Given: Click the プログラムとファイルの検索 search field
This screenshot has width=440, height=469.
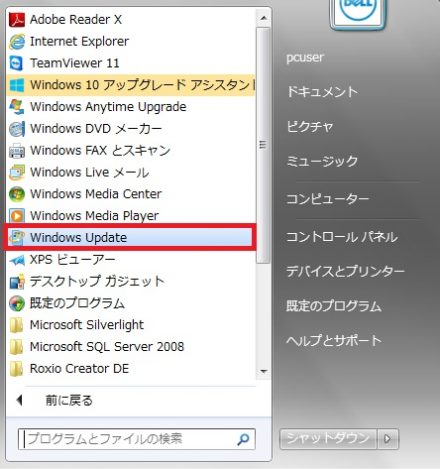Looking at the screenshot, I should [137, 439].
